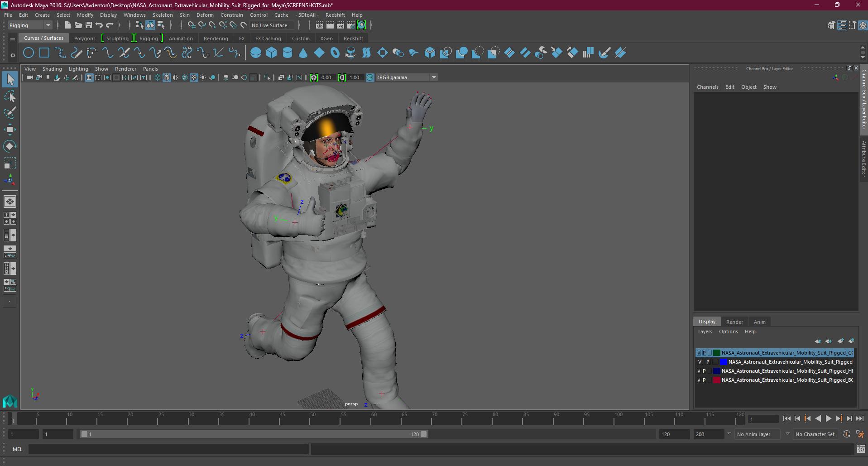Click the shelf tab menu icon
This screenshot has width=868, height=466.
click(13, 39)
